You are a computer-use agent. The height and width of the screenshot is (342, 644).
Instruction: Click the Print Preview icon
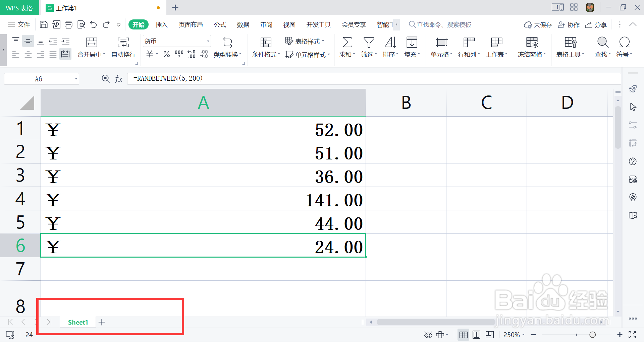pyautogui.click(x=81, y=24)
